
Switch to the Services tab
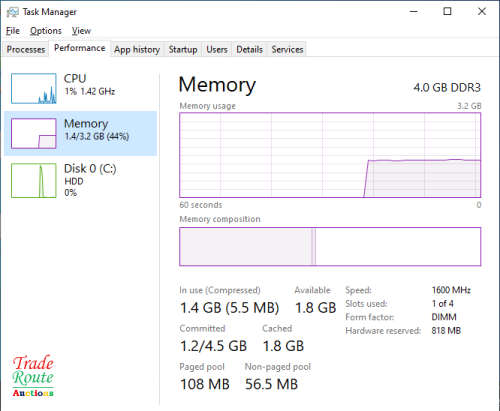pyautogui.click(x=287, y=49)
